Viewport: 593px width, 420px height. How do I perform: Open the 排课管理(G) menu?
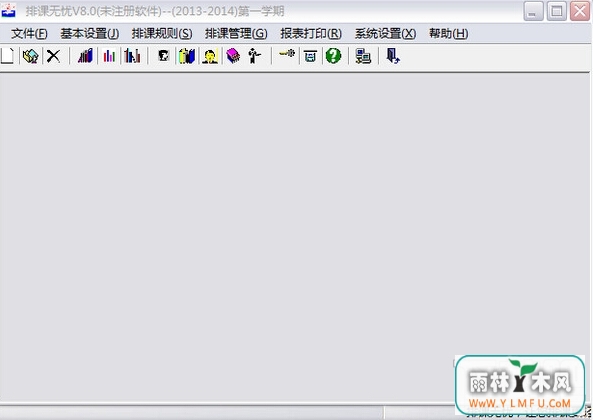click(236, 34)
